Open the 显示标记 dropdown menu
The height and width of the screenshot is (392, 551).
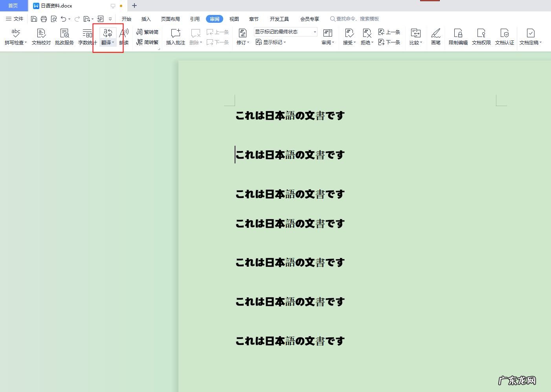[x=271, y=42]
